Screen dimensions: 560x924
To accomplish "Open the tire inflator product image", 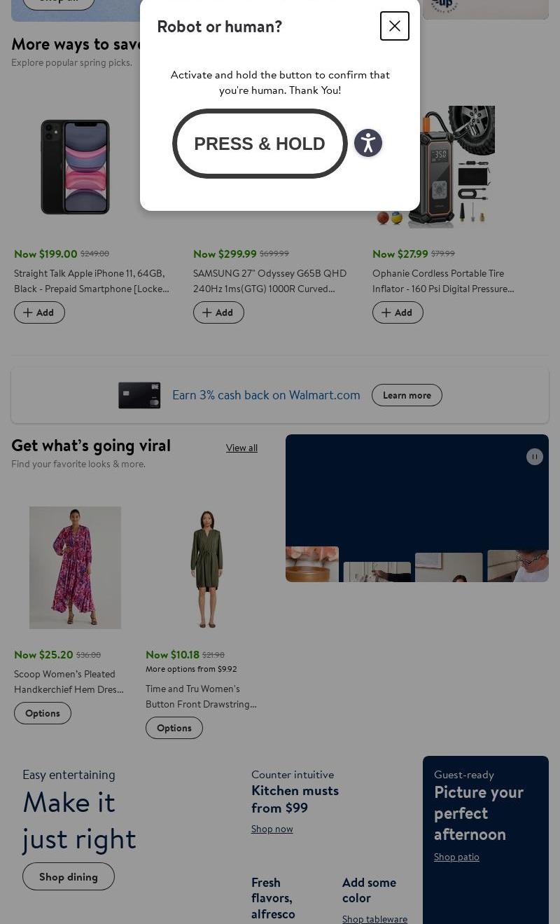I will (x=434, y=167).
